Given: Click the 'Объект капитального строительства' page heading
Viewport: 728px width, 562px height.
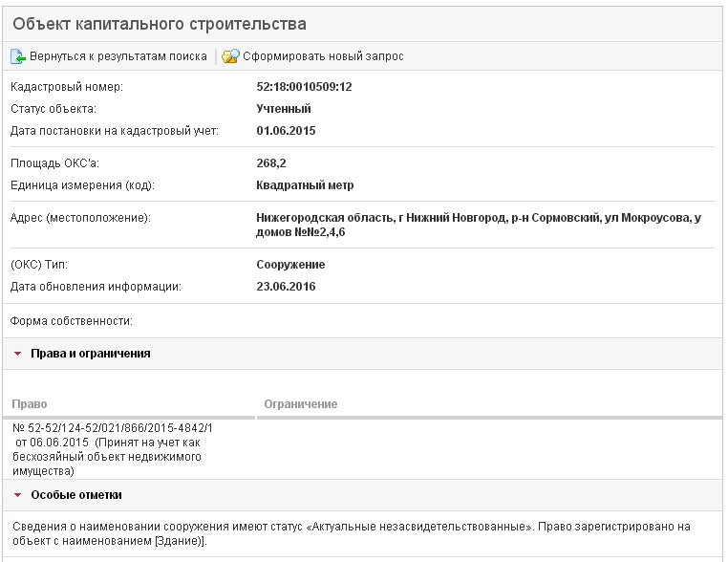Looking at the screenshot, I should pyautogui.click(x=160, y=23).
